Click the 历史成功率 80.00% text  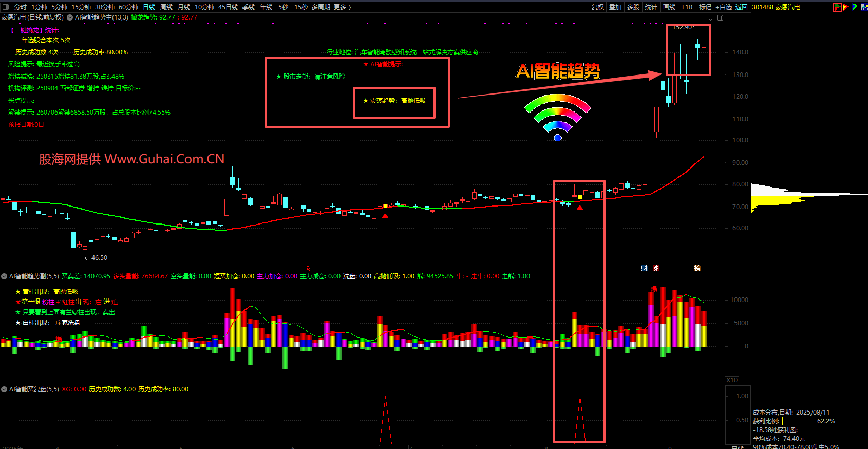point(101,52)
